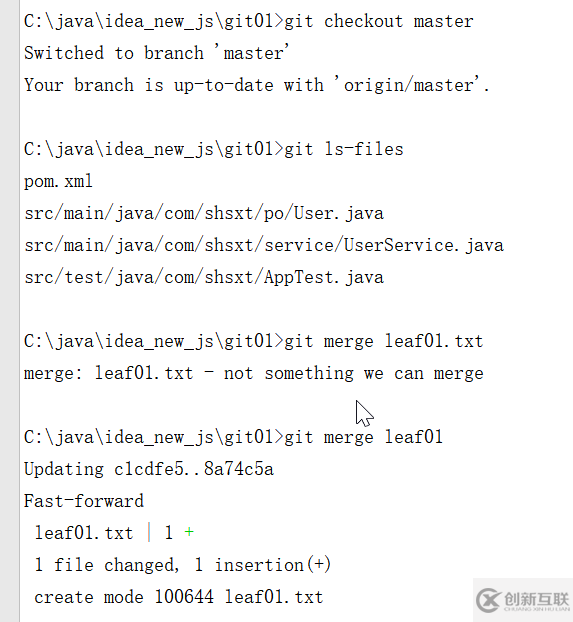Click the 'Updating c1cdfe5..8a74c5a' line
The height and width of the screenshot is (622, 573).
point(149,469)
